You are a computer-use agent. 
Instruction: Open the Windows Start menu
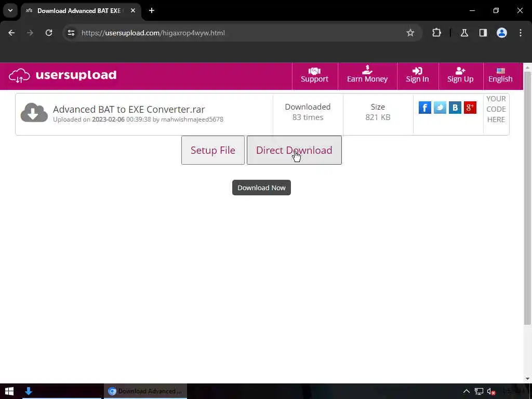click(9, 391)
